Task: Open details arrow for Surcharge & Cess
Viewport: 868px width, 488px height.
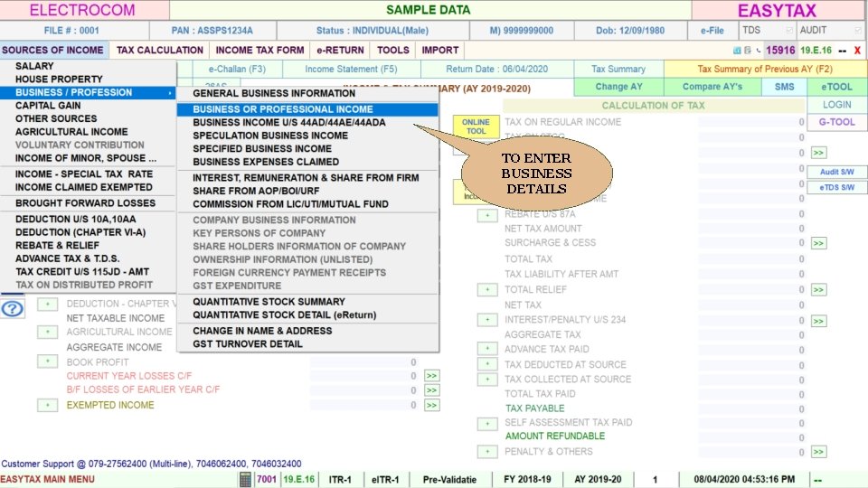Action: point(819,243)
